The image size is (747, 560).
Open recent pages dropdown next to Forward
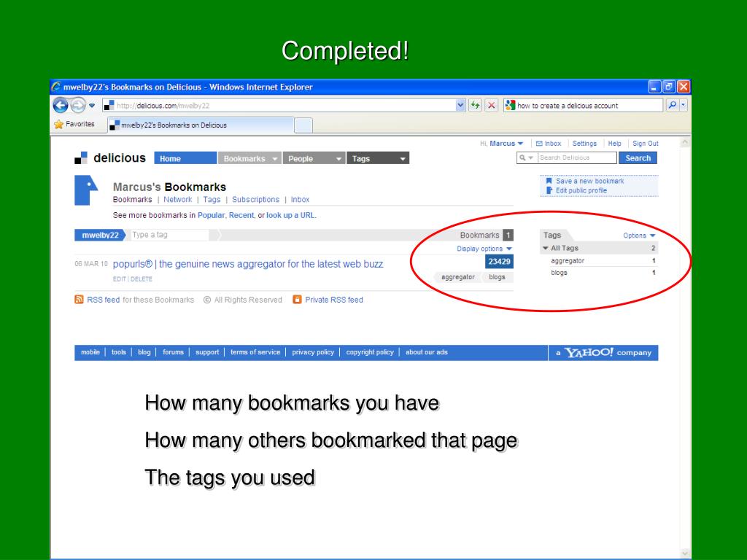[x=92, y=105]
